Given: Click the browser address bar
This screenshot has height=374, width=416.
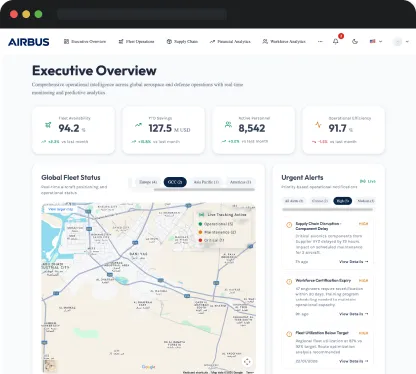Looking at the screenshot, I should 142,14.
